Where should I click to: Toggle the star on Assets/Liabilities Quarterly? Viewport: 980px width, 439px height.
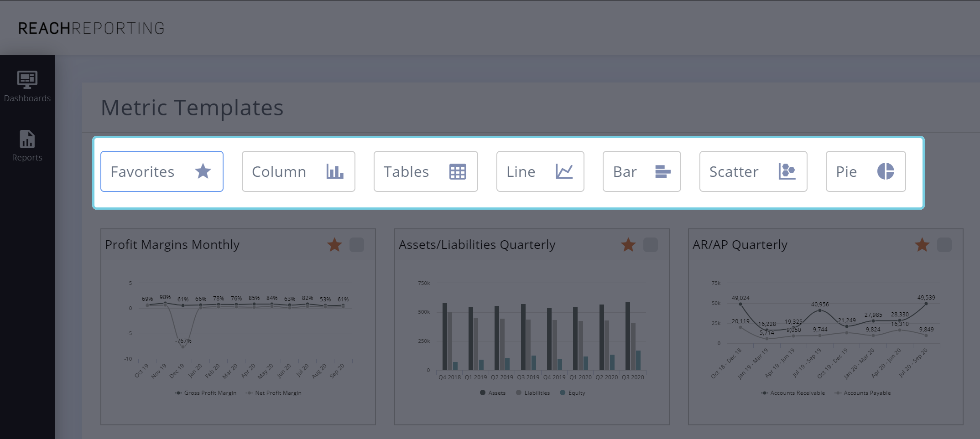(627, 245)
